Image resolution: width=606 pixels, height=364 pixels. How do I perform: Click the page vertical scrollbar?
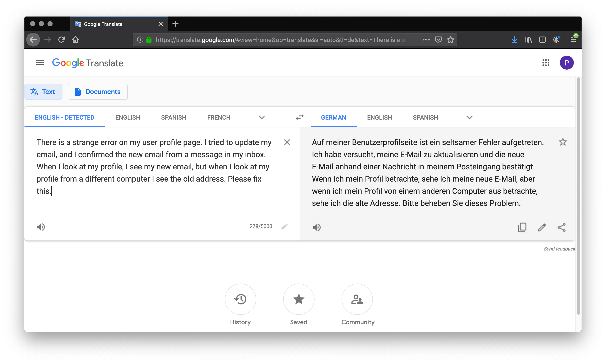coord(578,196)
